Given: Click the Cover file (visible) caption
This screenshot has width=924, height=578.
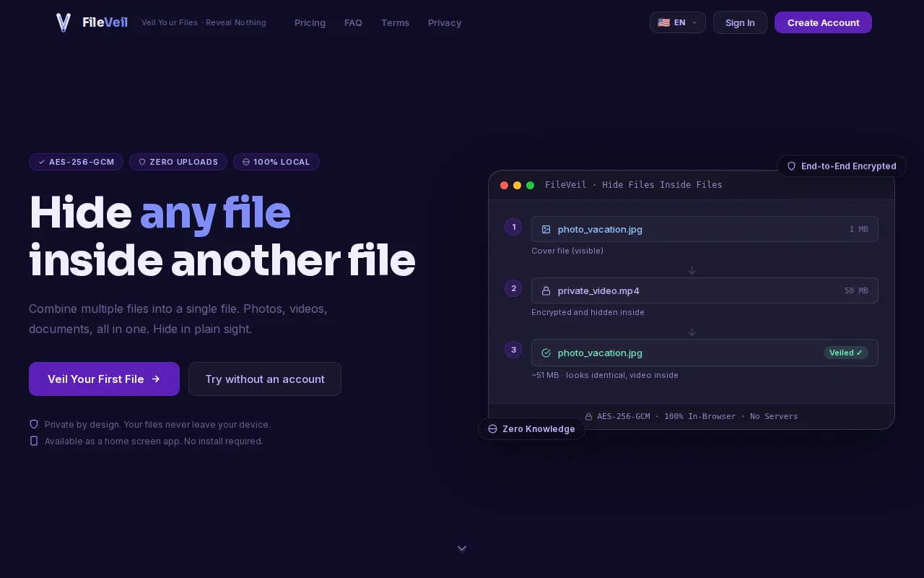Looking at the screenshot, I should pos(567,251).
